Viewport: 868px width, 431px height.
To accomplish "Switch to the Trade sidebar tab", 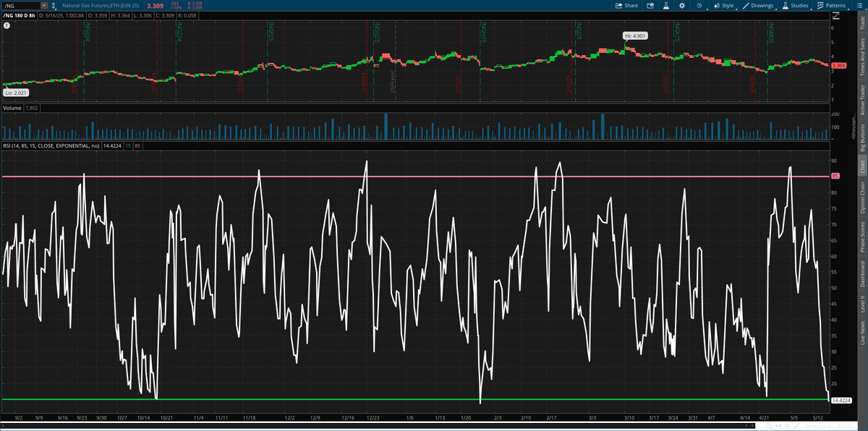I will [861, 24].
